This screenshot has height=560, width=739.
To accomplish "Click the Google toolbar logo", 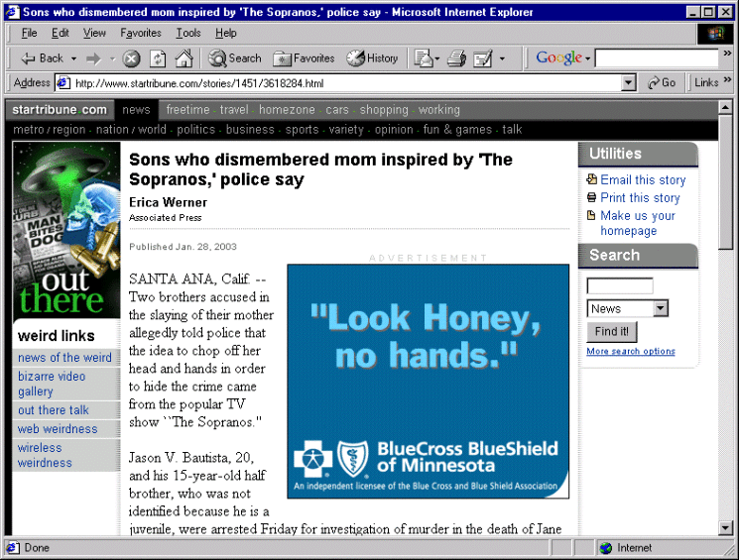I will (x=559, y=57).
